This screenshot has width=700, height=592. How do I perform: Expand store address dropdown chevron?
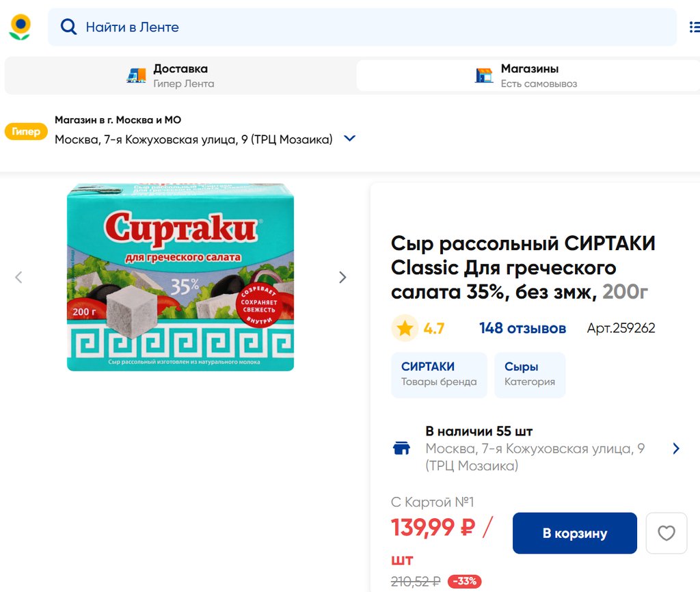pyautogui.click(x=349, y=139)
